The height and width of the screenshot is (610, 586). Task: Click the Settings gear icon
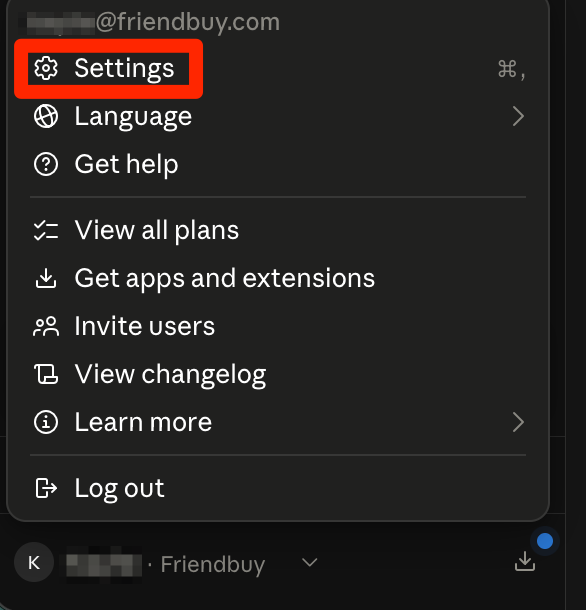tap(46, 68)
